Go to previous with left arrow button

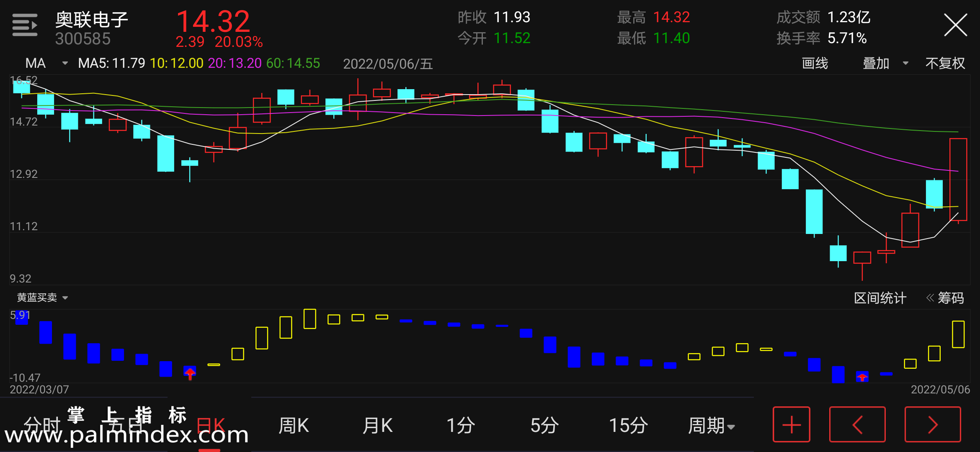pyautogui.click(x=857, y=424)
